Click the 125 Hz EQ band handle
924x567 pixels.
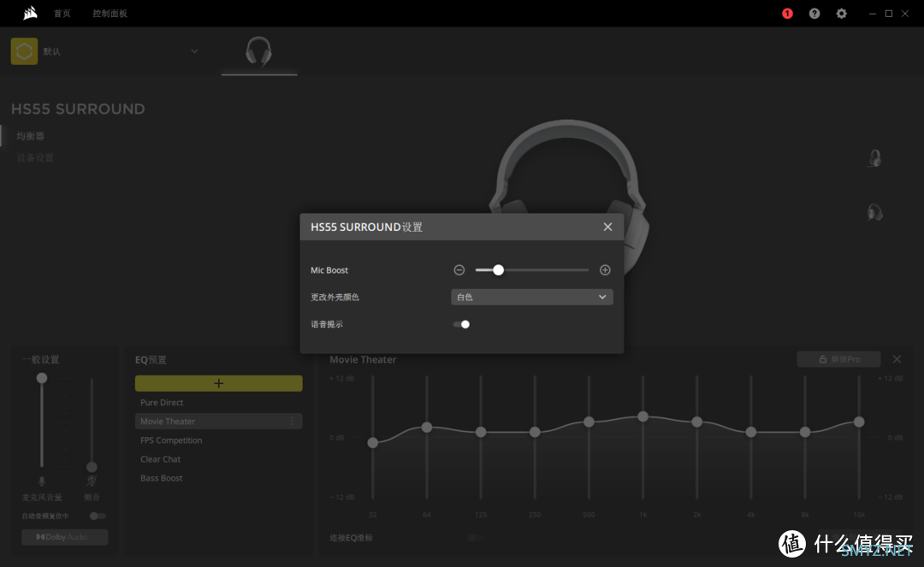481,432
